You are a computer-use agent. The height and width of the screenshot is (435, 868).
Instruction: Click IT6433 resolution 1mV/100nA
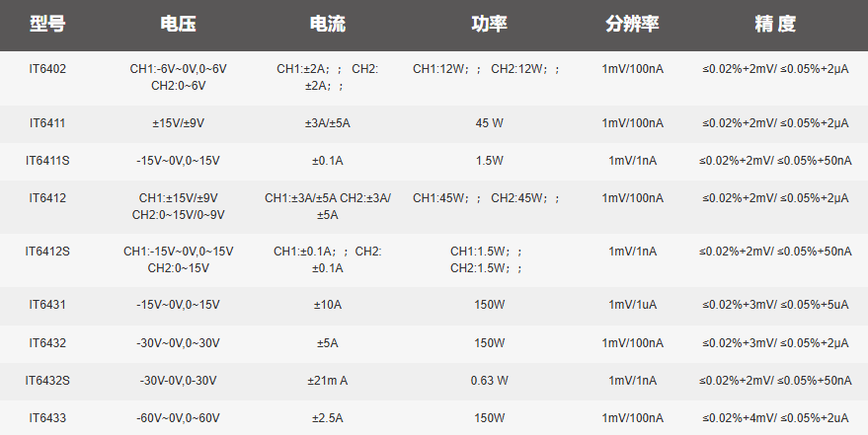[x=632, y=418]
